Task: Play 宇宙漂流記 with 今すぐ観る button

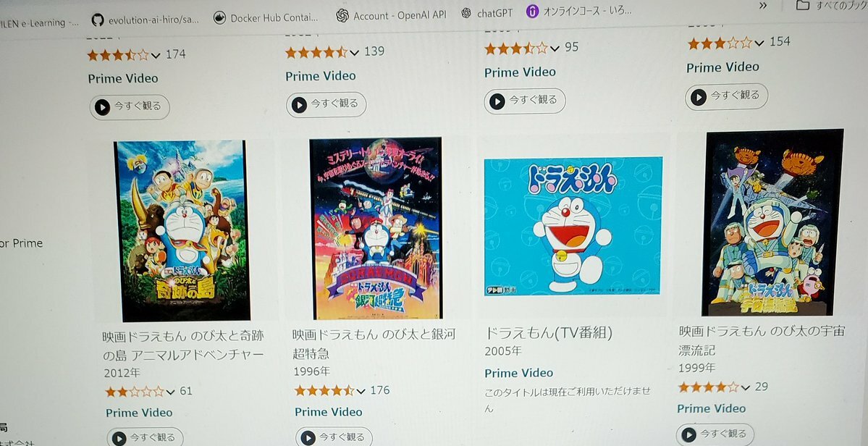Action: 715,434
